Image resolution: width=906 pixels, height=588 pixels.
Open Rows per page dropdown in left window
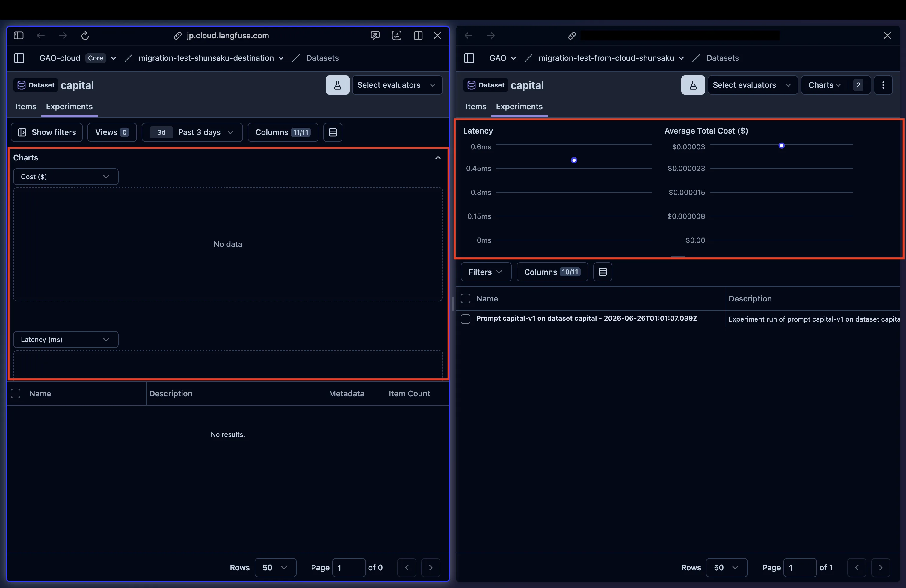(275, 567)
